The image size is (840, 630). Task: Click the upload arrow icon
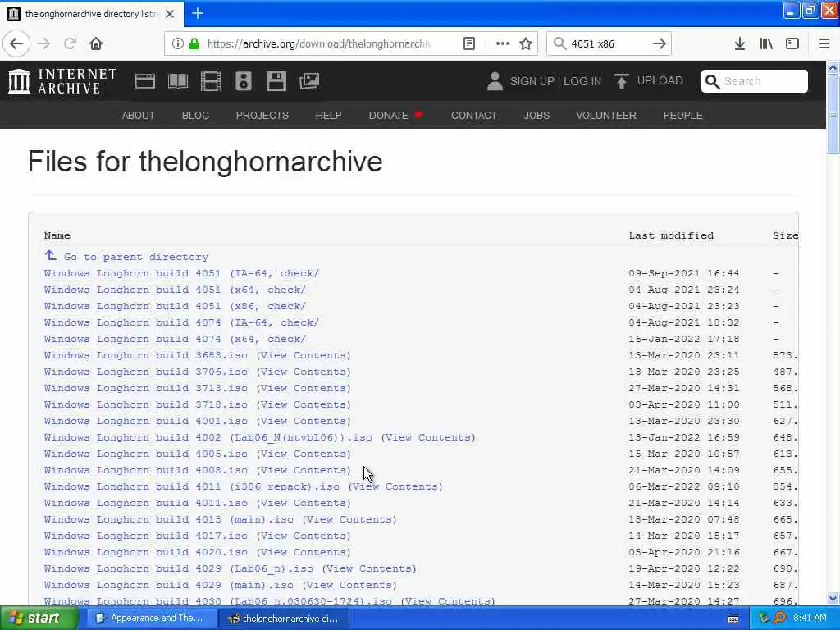(622, 81)
